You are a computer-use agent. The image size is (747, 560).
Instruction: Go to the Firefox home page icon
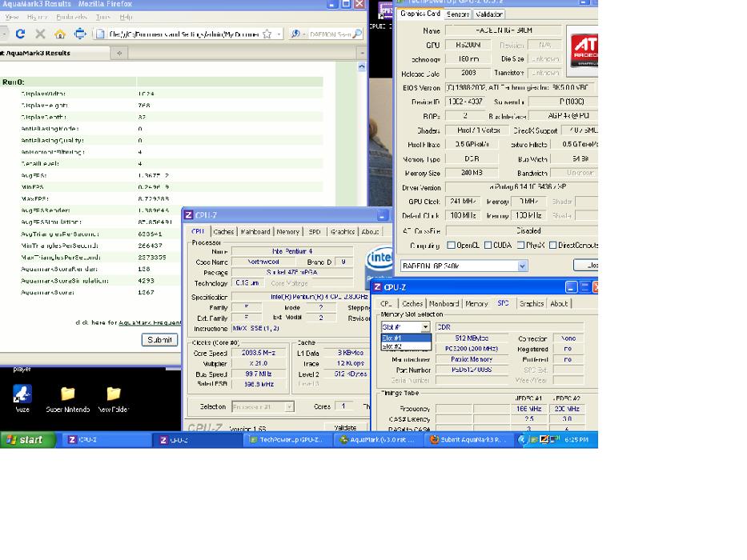(59, 34)
